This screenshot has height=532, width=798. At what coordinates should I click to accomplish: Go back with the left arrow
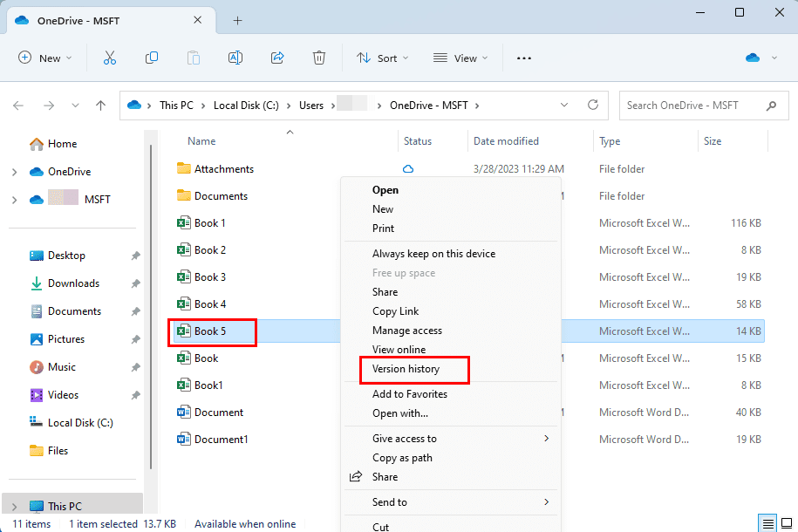18,106
